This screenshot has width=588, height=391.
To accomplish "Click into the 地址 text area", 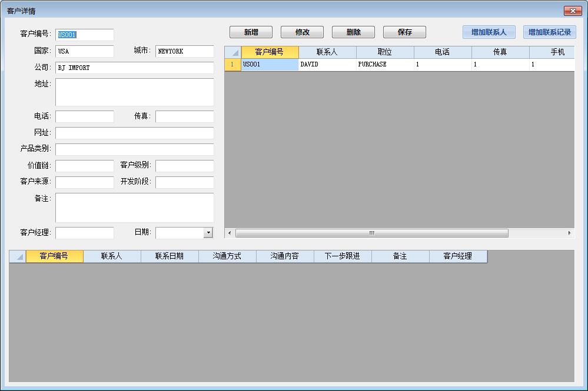I will click(135, 92).
